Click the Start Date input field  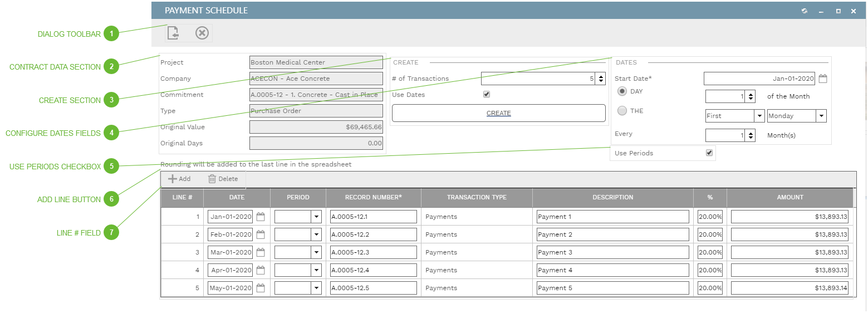pyautogui.click(x=760, y=79)
